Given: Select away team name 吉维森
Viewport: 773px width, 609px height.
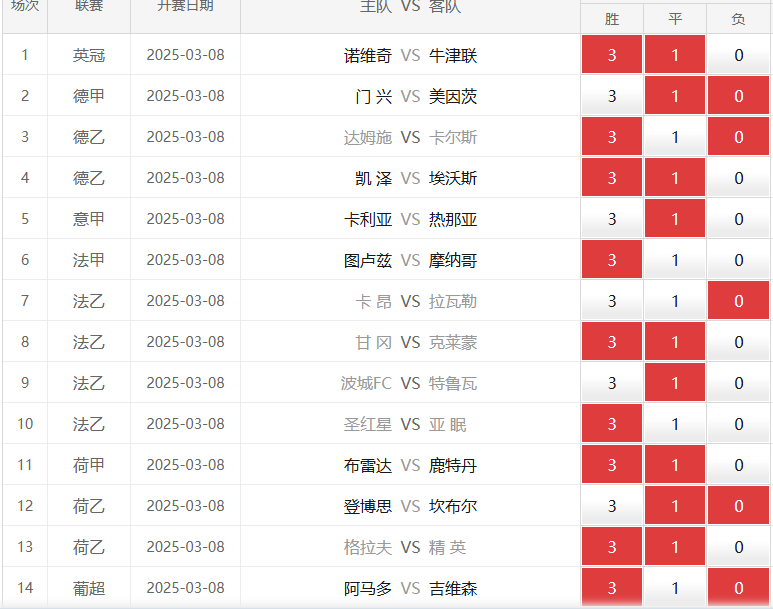Looking at the screenshot, I should [x=453, y=588].
